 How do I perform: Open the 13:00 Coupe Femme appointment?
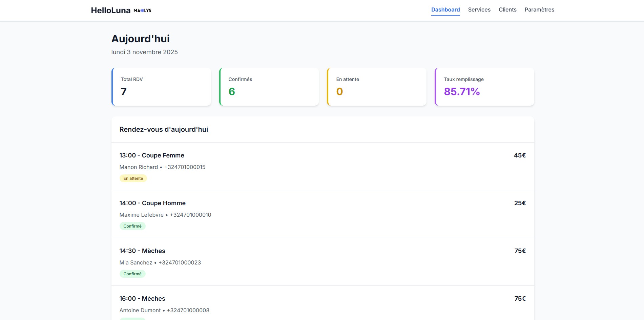pyautogui.click(x=152, y=155)
